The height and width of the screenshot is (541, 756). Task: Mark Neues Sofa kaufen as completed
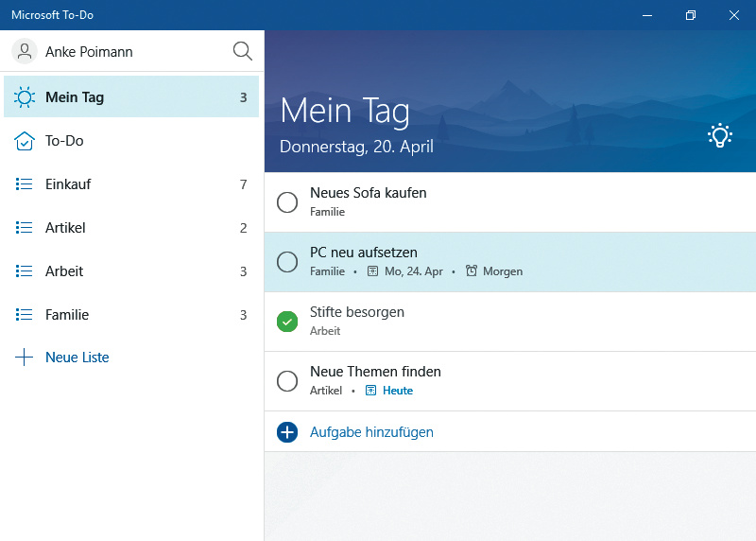tap(287, 202)
